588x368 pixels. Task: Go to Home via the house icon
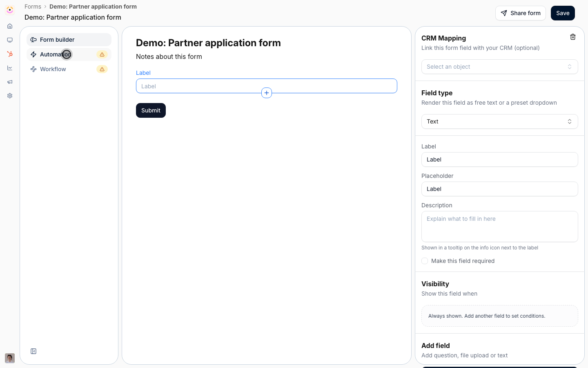point(10,26)
